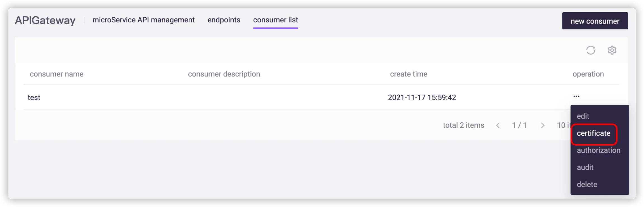Select the consumer list tab
The image size is (644, 207).
click(x=275, y=20)
